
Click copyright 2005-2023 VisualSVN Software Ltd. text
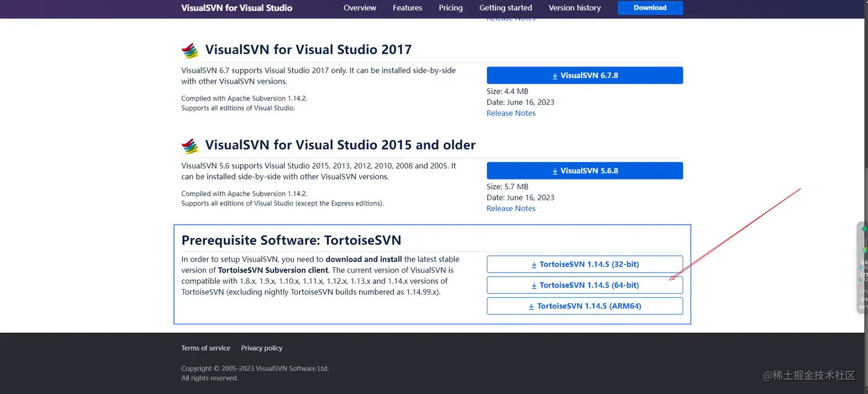(x=255, y=369)
